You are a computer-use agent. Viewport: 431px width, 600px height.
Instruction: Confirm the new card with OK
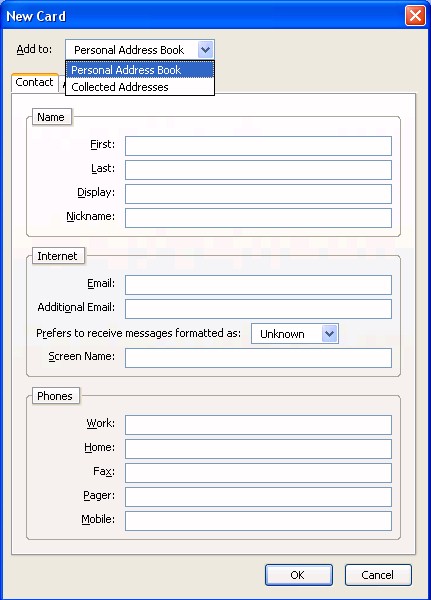point(299,575)
